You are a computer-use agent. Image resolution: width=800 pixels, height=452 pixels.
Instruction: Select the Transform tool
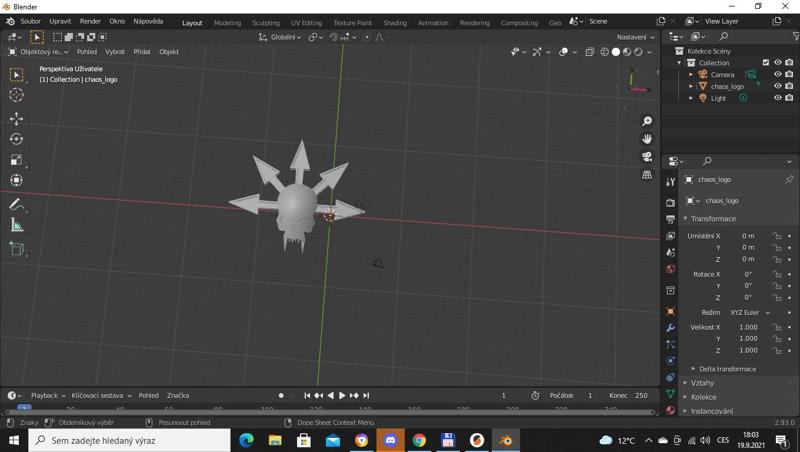(x=16, y=180)
